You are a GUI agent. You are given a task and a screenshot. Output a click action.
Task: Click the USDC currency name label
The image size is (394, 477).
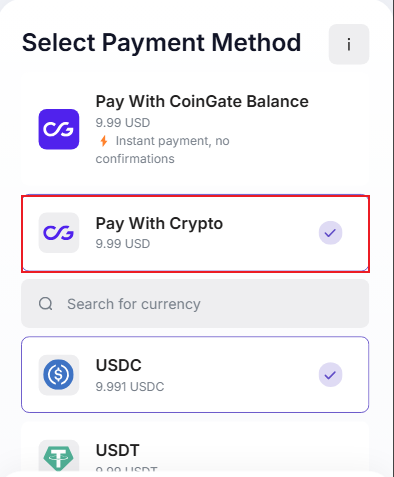tap(119, 365)
